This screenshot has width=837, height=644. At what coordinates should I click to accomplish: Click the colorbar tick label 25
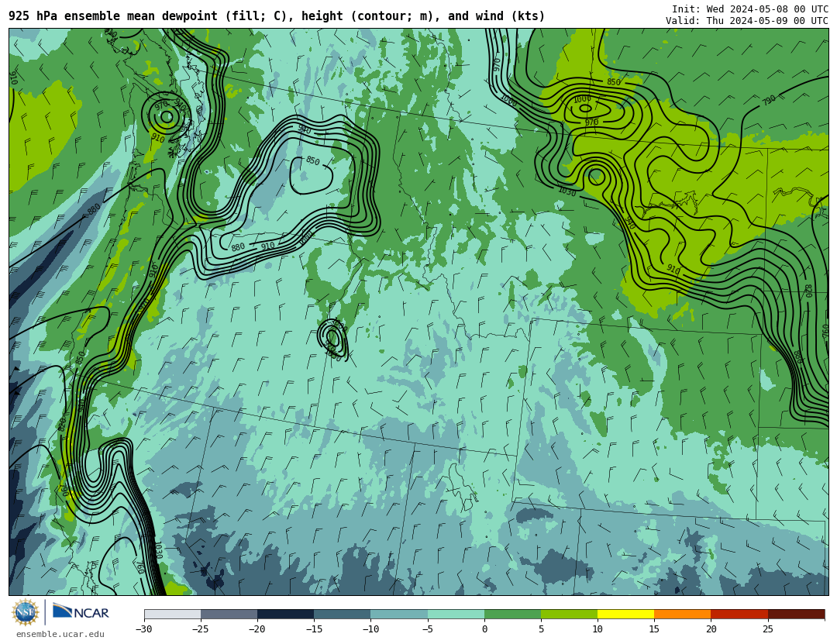coord(767,629)
